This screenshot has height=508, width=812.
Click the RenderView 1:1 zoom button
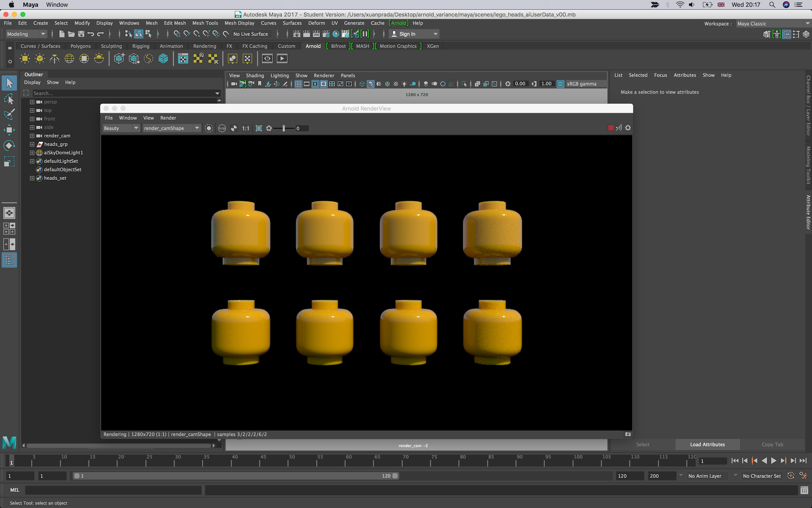[x=246, y=128]
